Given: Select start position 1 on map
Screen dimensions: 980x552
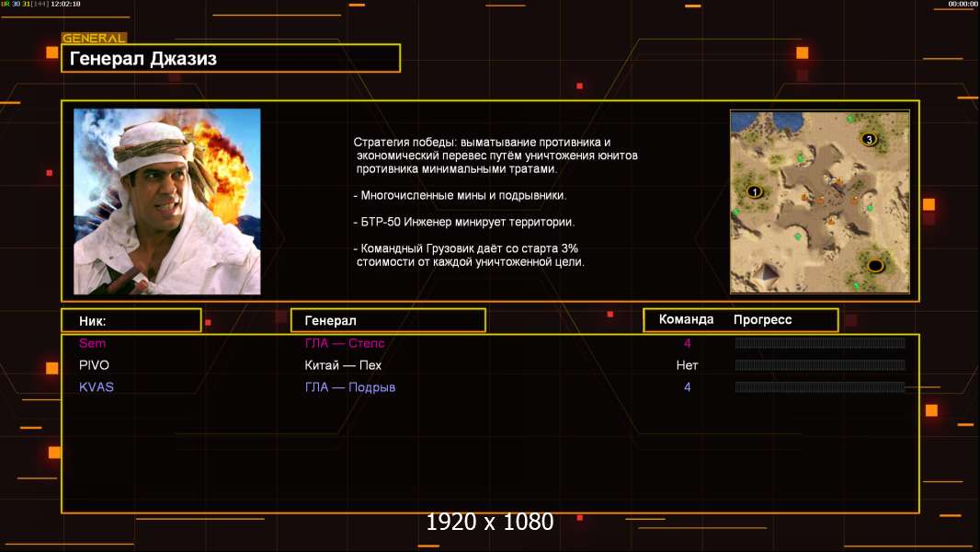Looking at the screenshot, I should pyautogui.click(x=755, y=192).
